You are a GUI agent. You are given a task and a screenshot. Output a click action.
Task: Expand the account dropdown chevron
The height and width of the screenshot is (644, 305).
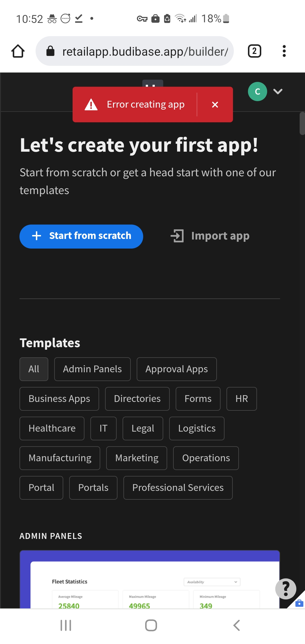tap(278, 91)
